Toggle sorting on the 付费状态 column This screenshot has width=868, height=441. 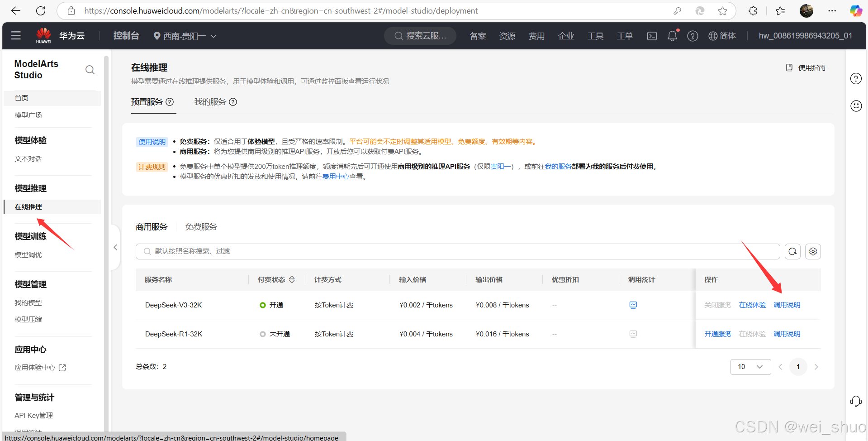pos(292,279)
